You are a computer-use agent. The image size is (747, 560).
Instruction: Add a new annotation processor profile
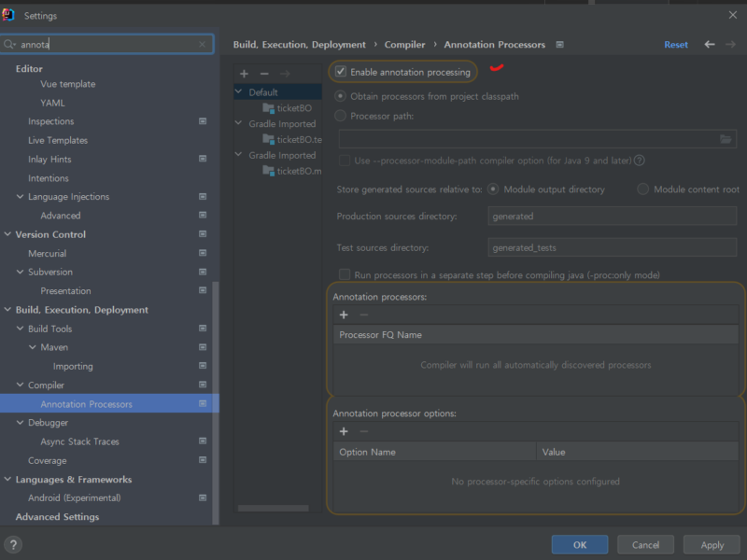pos(243,73)
